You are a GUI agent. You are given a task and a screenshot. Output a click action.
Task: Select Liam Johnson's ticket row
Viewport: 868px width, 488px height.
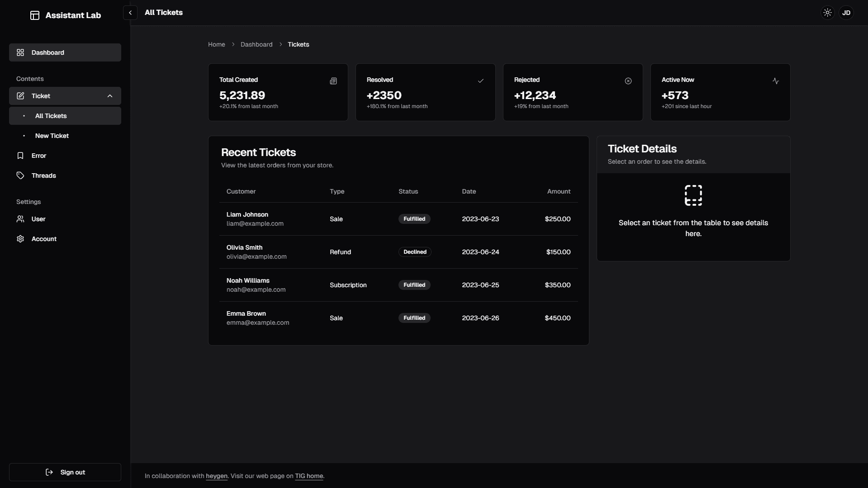coord(398,219)
